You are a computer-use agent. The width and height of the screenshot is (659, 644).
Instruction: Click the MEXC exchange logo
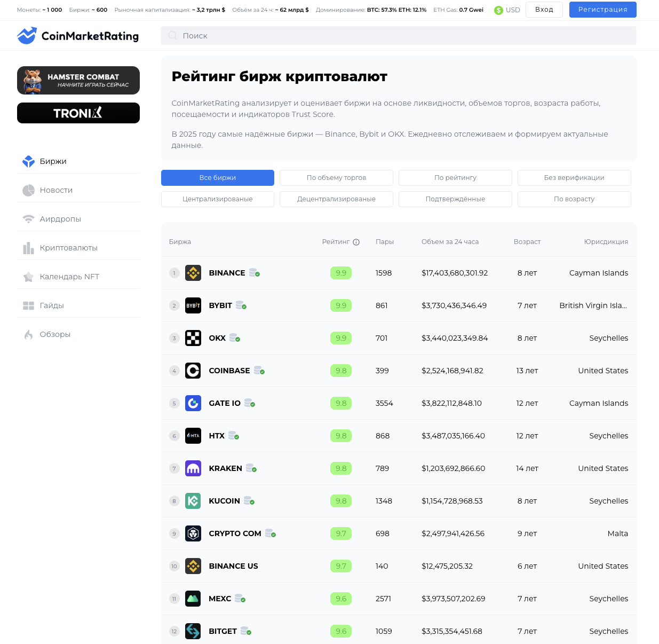(193, 599)
